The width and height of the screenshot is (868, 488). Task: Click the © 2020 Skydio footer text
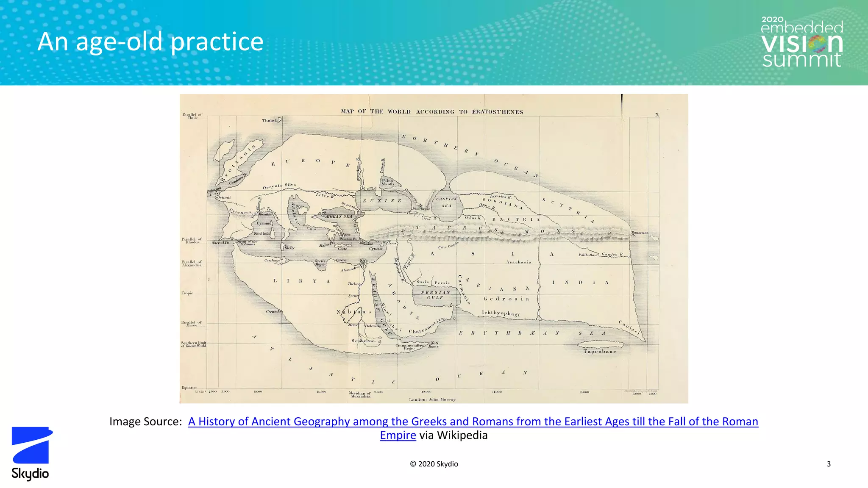[x=434, y=464]
